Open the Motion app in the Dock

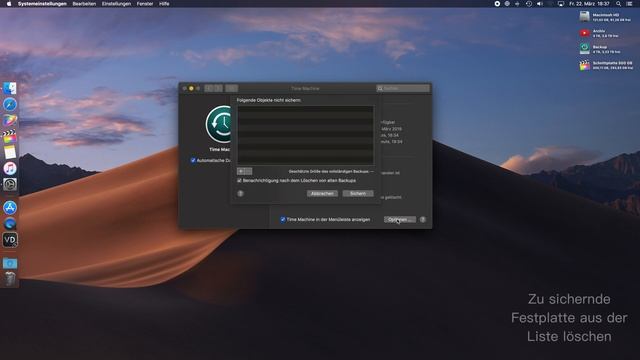(10, 120)
